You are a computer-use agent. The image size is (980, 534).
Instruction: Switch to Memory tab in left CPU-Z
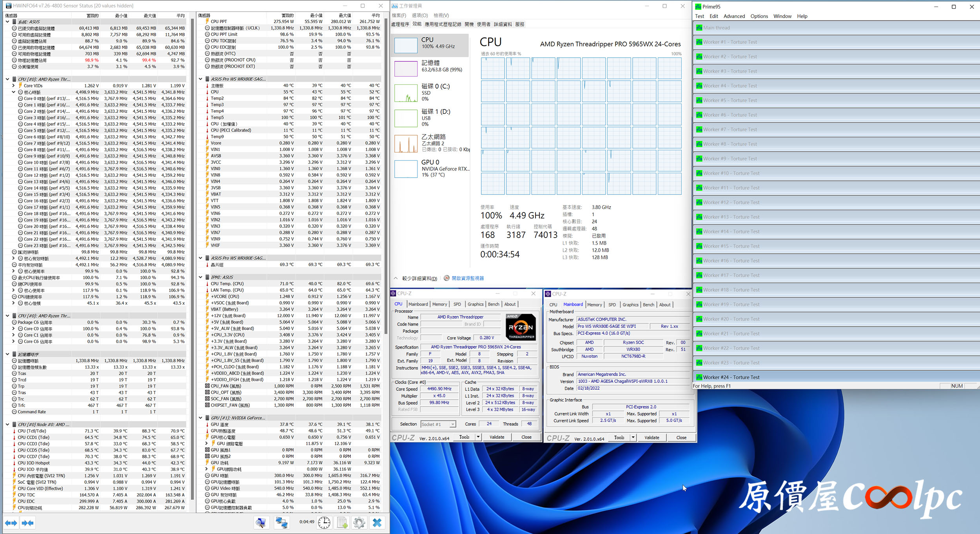tap(439, 304)
